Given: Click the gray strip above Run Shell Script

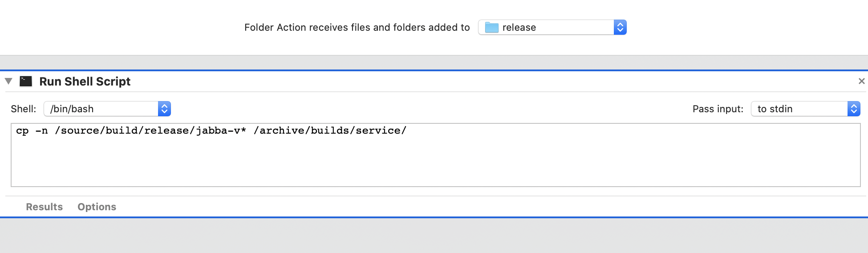Looking at the screenshot, I should [x=434, y=62].
